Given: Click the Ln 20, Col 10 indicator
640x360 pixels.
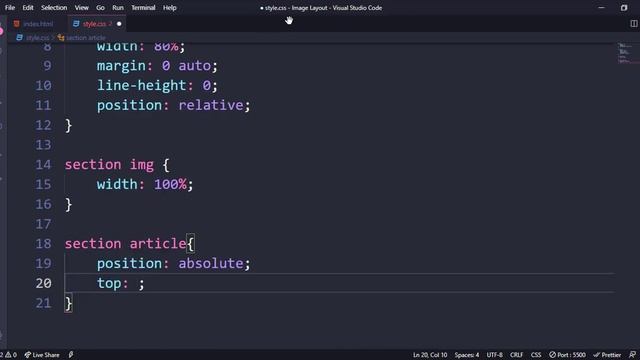Looking at the screenshot, I should [x=430, y=355].
